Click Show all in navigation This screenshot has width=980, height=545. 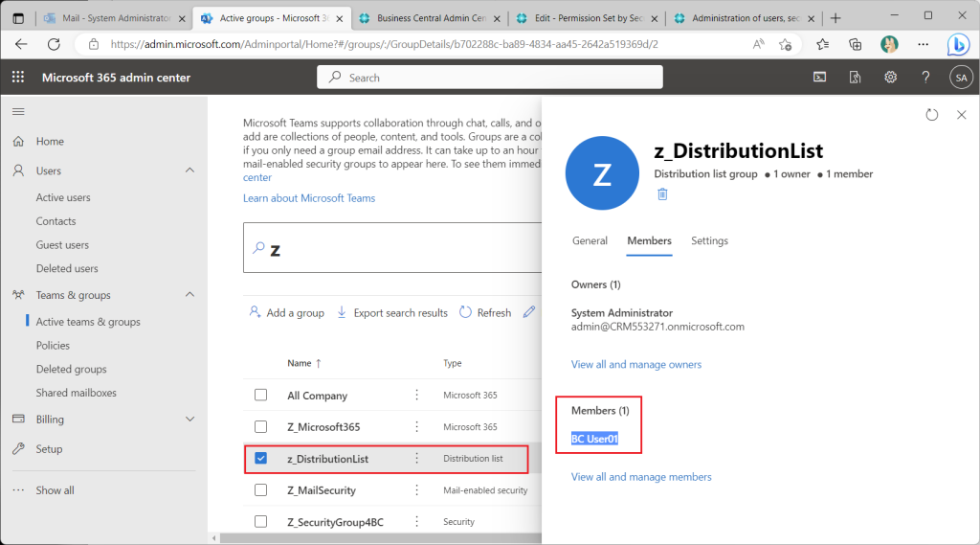[x=55, y=490]
